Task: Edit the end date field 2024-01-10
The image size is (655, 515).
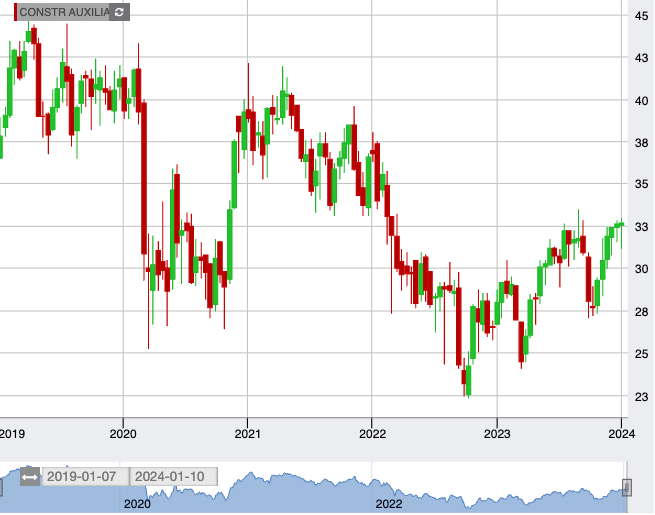Action: pyautogui.click(x=174, y=477)
